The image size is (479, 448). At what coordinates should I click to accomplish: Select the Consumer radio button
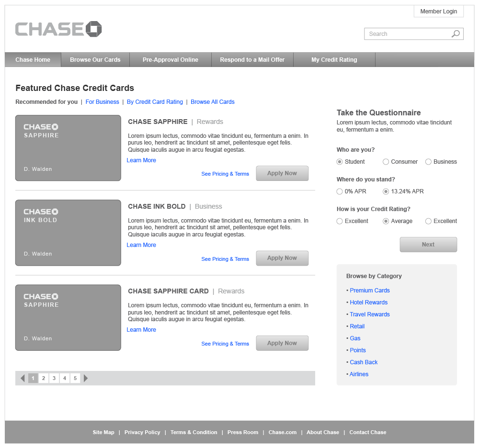point(386,162)
